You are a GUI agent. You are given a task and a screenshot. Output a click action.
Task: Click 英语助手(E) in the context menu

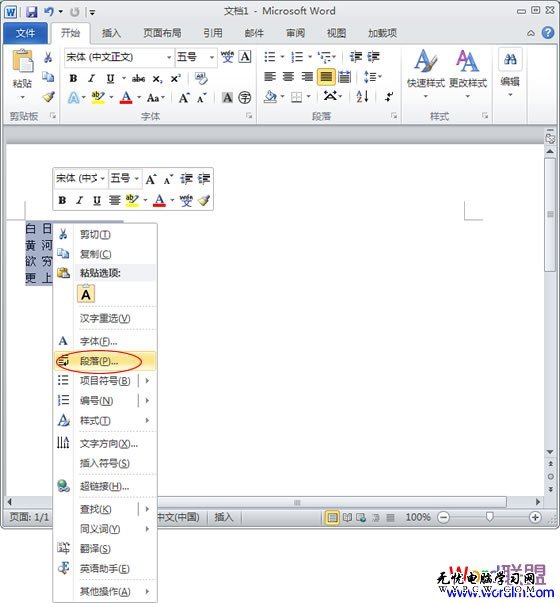[105, 568]
